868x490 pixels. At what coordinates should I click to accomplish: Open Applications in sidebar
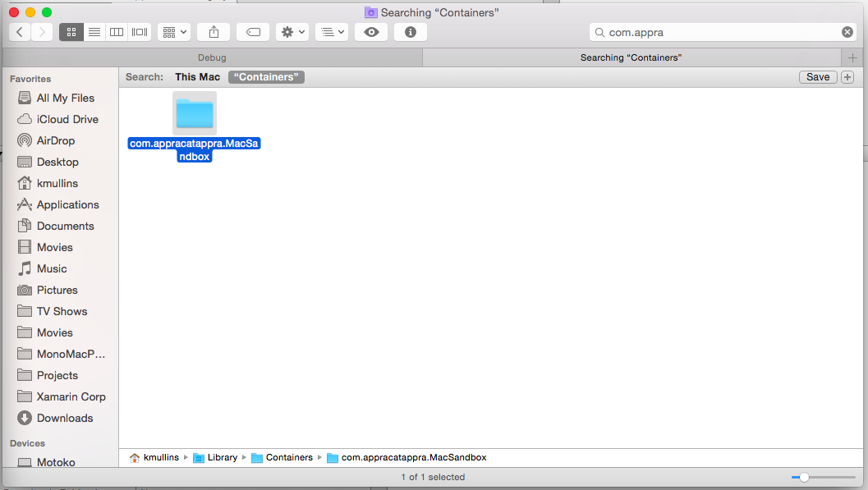pyautogui.click(x=67, y=204)
